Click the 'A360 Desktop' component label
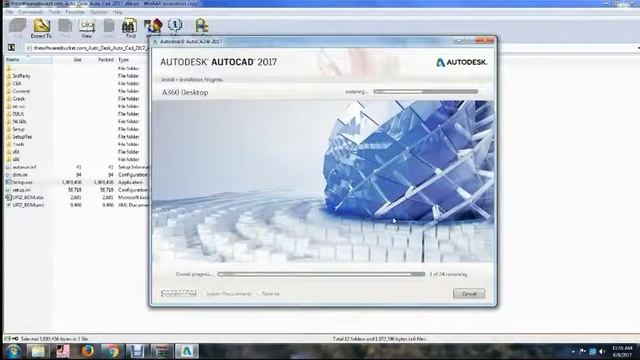 (x=185, y=92)
